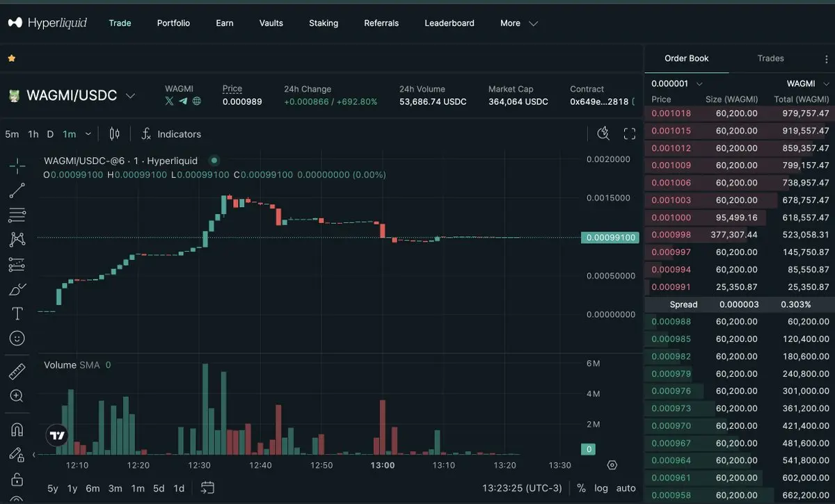Toggle percent scale mode
This screenshot has height=504, width=835.
(x=581, y=488)
